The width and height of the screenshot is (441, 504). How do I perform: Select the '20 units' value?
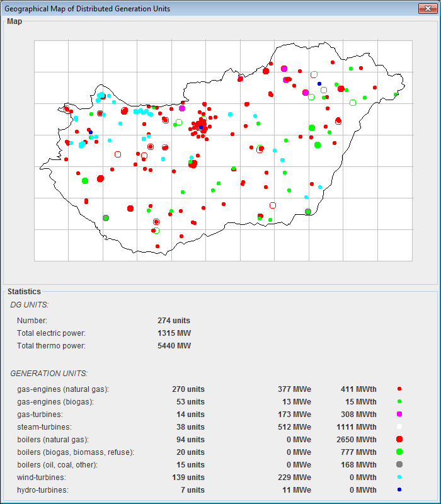click(190, 452)
